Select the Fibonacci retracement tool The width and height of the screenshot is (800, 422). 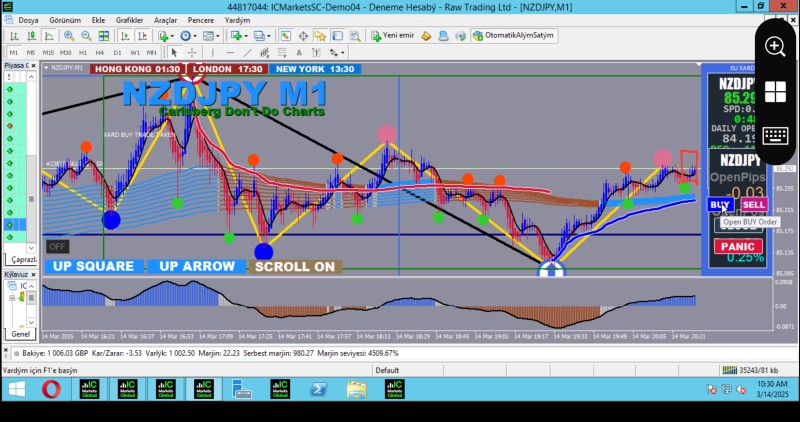coord(282,53)
